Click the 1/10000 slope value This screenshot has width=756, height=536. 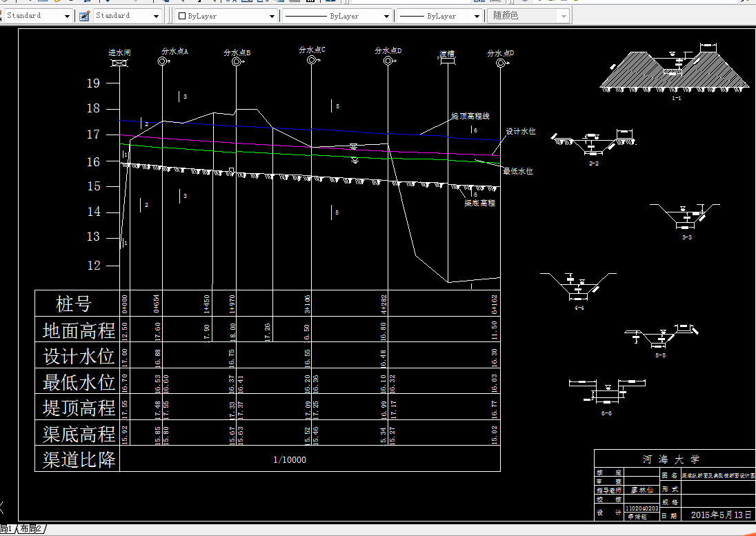pos(290,460)
